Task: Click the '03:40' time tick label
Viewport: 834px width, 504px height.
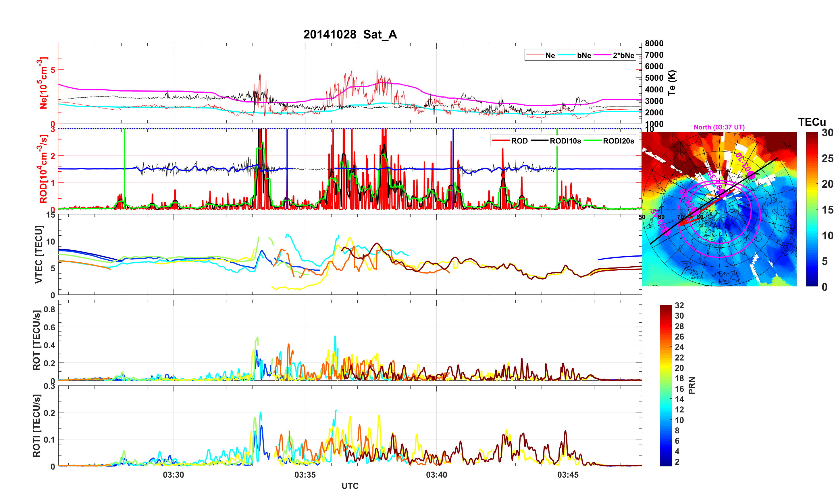Action: pyautogui.click(x=437, y=474)
